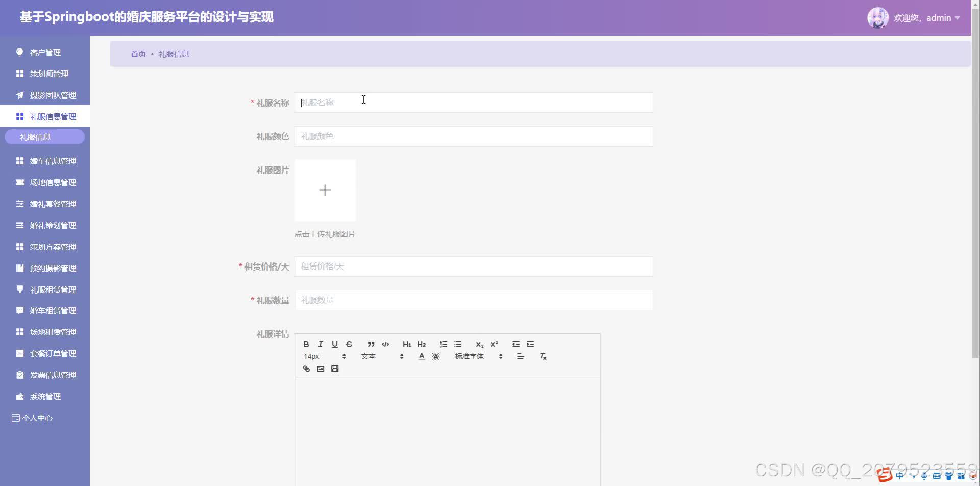This screenshot has width=980, height=486.
Task: Navigate to 首页 via the breadcrumb
Action: pyautogui.click(x=138, y=53)
